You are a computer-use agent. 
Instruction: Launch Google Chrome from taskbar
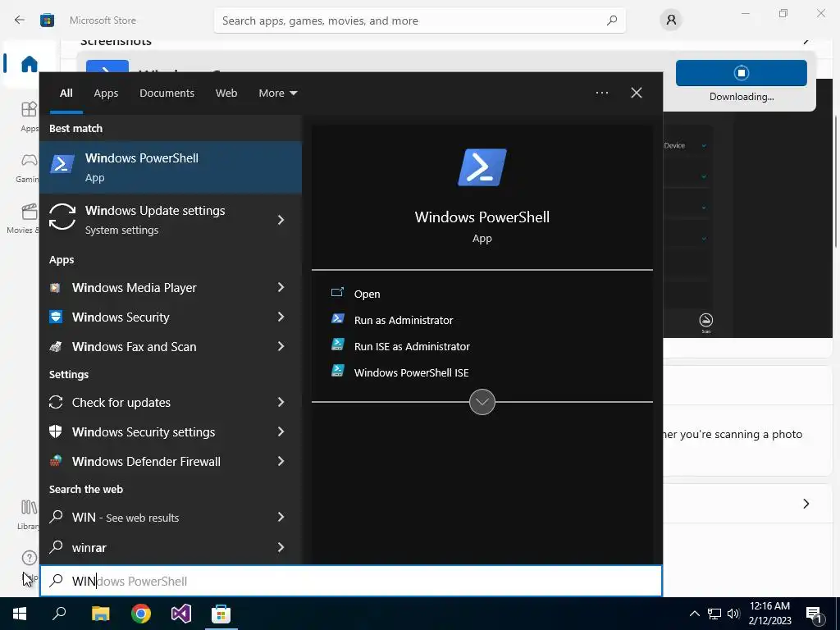[141, 614]
